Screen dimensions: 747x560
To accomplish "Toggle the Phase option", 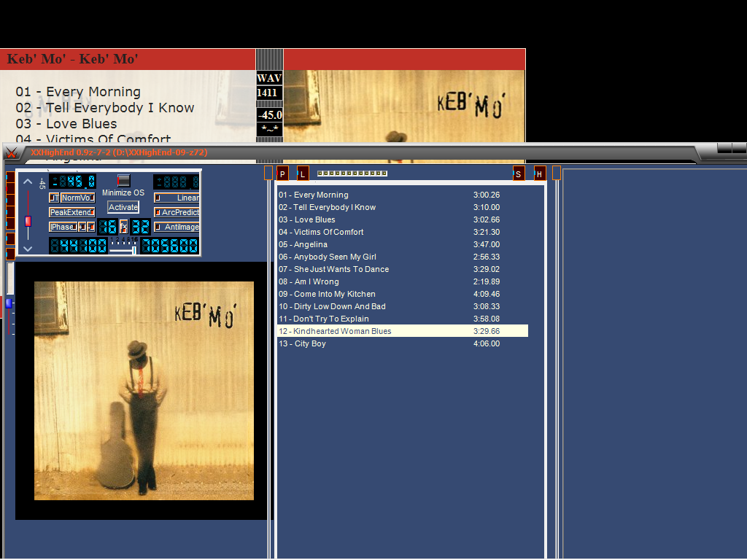I will [63, 227].
